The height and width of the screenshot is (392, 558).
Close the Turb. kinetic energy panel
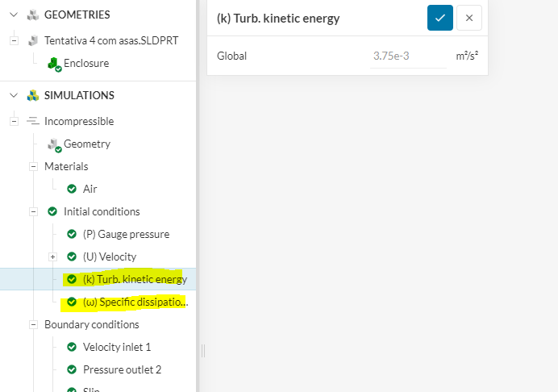pos(468,18)
